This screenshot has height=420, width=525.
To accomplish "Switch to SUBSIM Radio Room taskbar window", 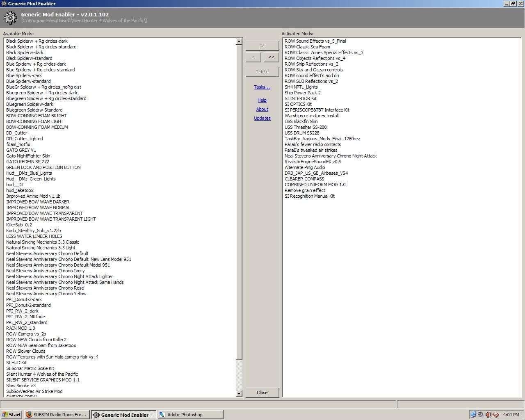I will point(56,415).
